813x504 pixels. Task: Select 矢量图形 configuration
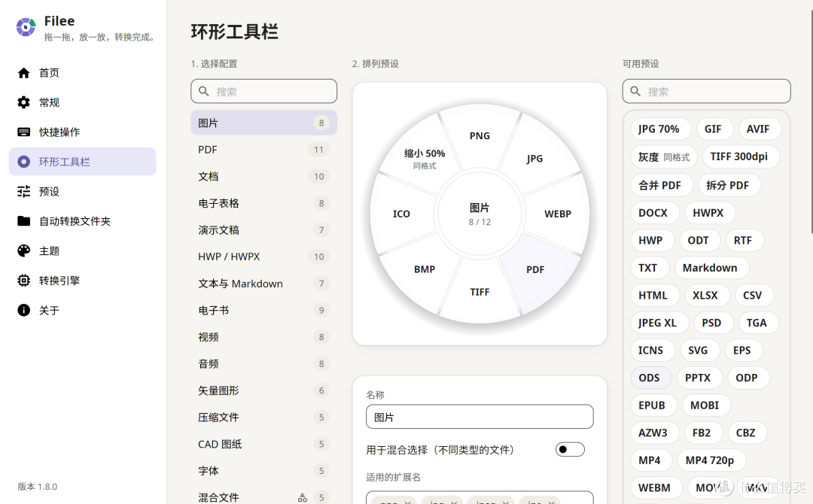click(264, 390)
